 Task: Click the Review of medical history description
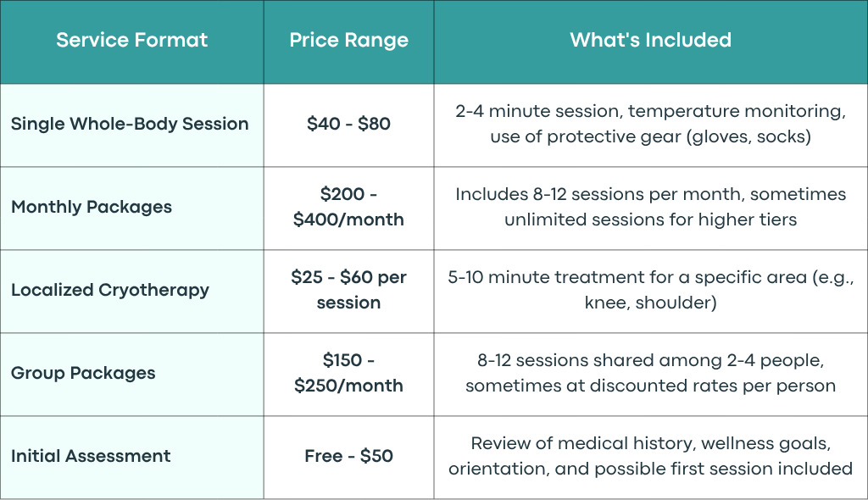pyautogui.click(x=650, y=456)
